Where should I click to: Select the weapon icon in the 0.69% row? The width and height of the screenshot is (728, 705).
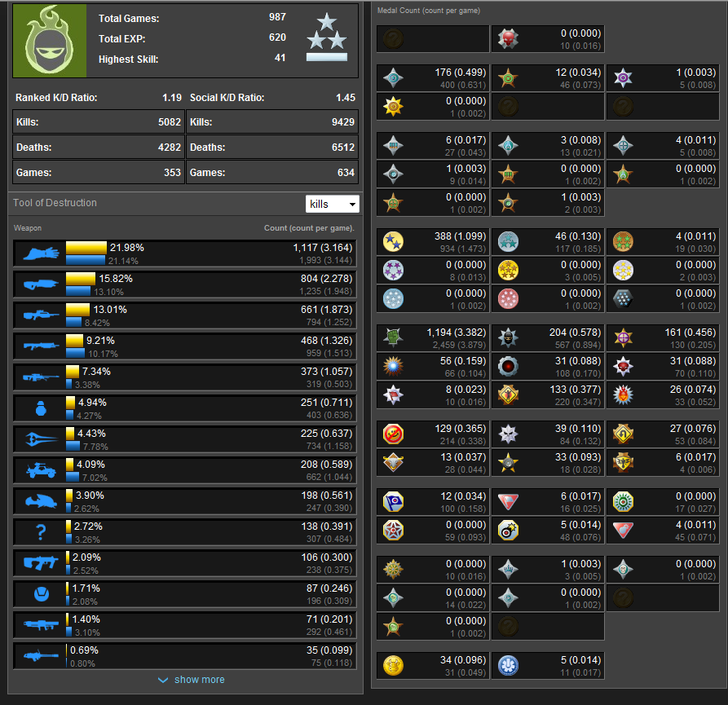click(41, 656)
